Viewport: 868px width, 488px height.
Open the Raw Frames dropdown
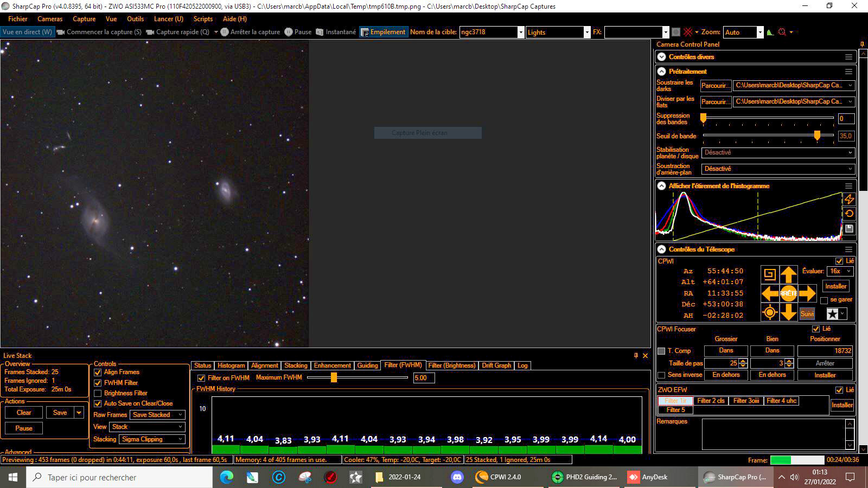coord(157,415)
